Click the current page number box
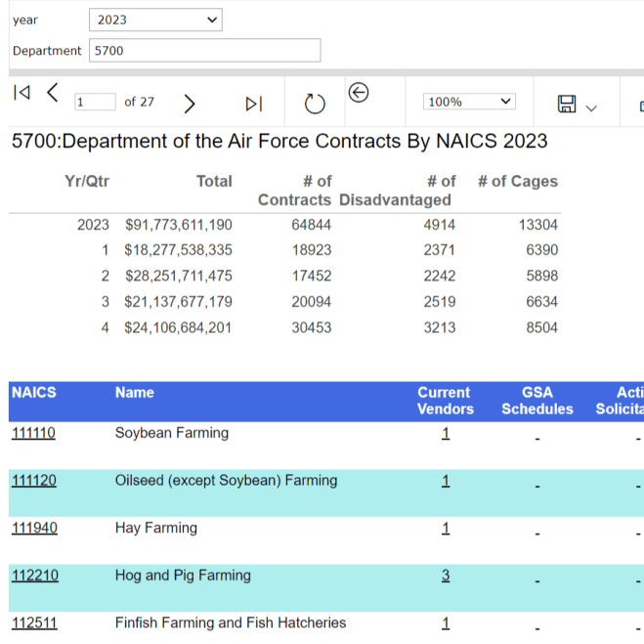This screenshot has height=644, width=644. (95, 102)
